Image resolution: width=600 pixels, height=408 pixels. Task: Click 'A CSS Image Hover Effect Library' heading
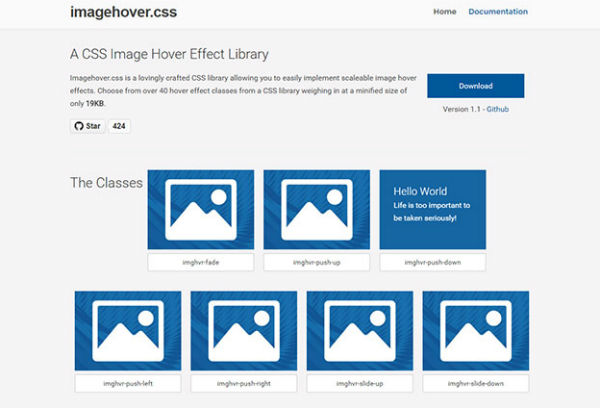(x=169, y=54)
